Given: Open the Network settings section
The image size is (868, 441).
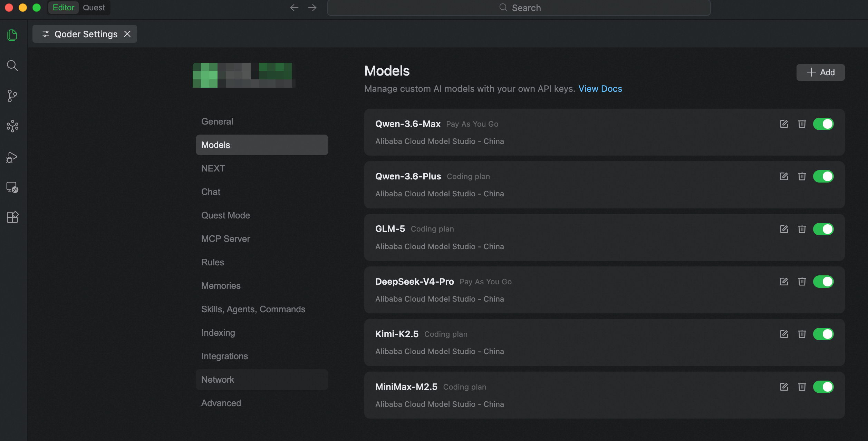Looking at the screenshot, I should (x=262, y=380).
